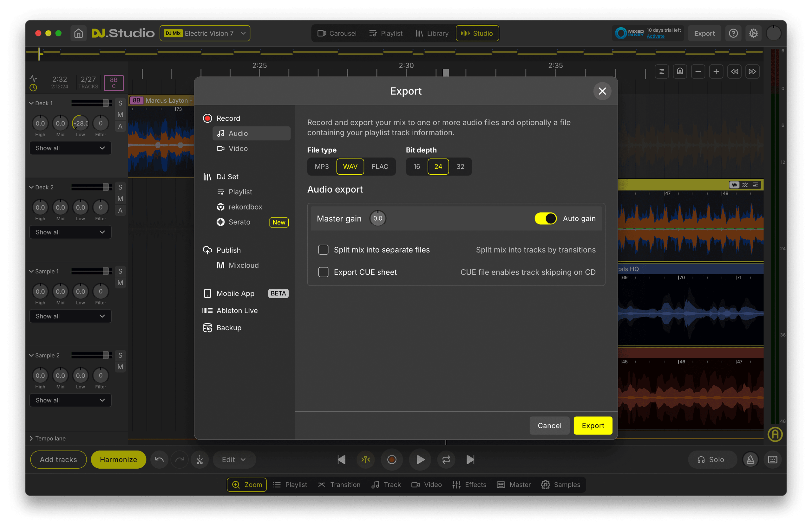Screen dimensions: 812x526
Task: Click the automation A icon bottom right
Action: click(x=775, y=434)
